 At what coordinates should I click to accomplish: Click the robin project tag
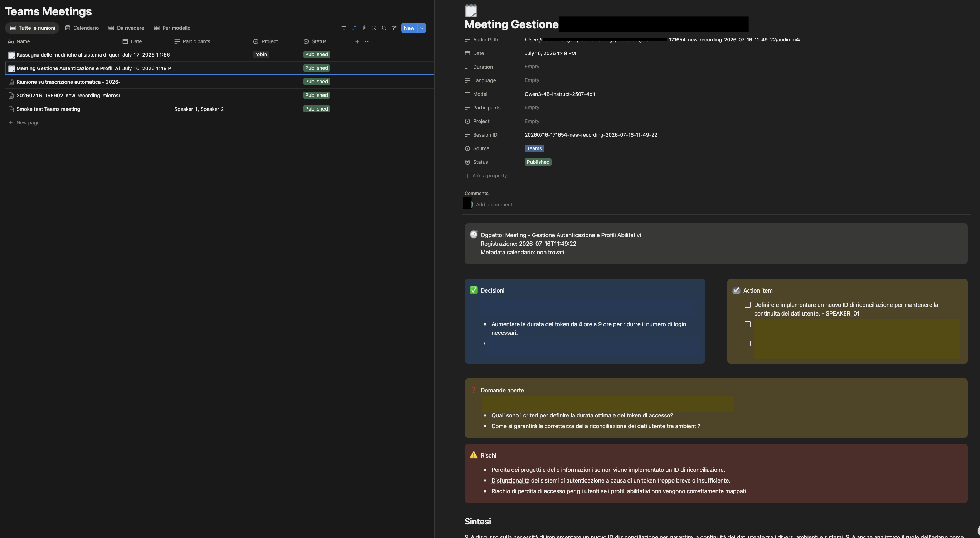coord(261,54)
